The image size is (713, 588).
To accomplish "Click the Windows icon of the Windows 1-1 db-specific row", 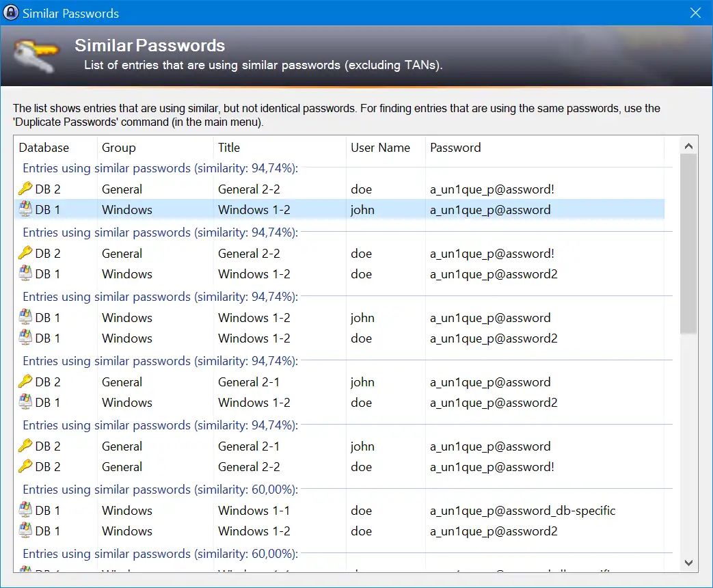I will pos(25,510).
